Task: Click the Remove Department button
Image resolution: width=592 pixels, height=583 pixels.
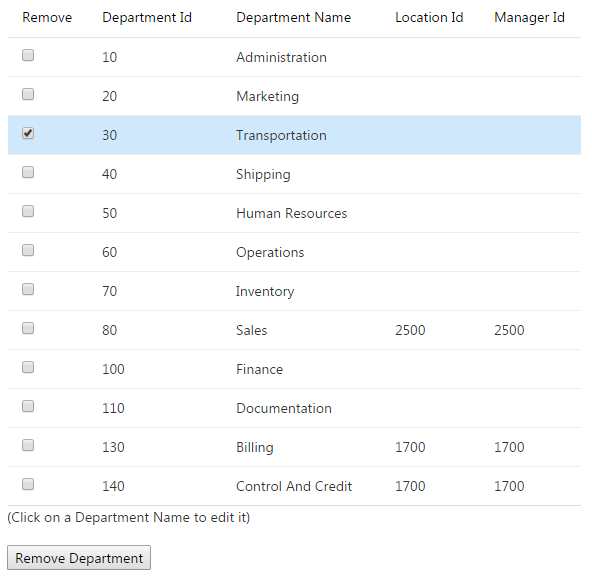Action: pos(79,558)
